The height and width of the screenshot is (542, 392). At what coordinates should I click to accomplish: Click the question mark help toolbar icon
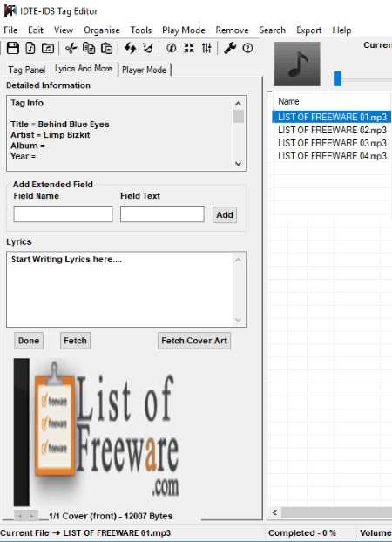pos(247,48)
